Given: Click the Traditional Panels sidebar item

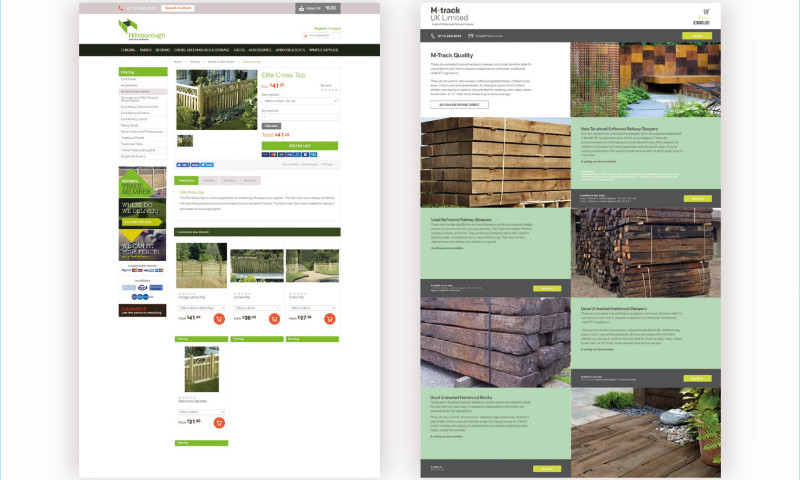Looking at the screenshot, I should [x=143, y=138].
